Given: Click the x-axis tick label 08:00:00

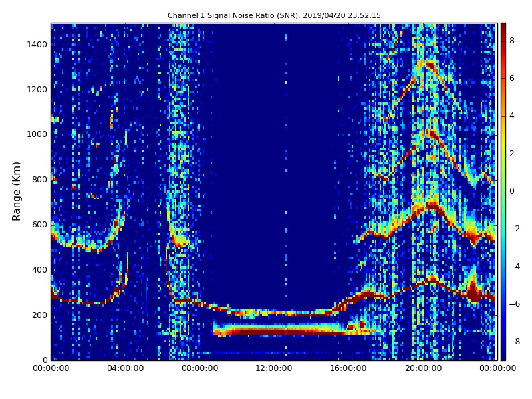Looking at the screenshot, I should tap(200, 368).
